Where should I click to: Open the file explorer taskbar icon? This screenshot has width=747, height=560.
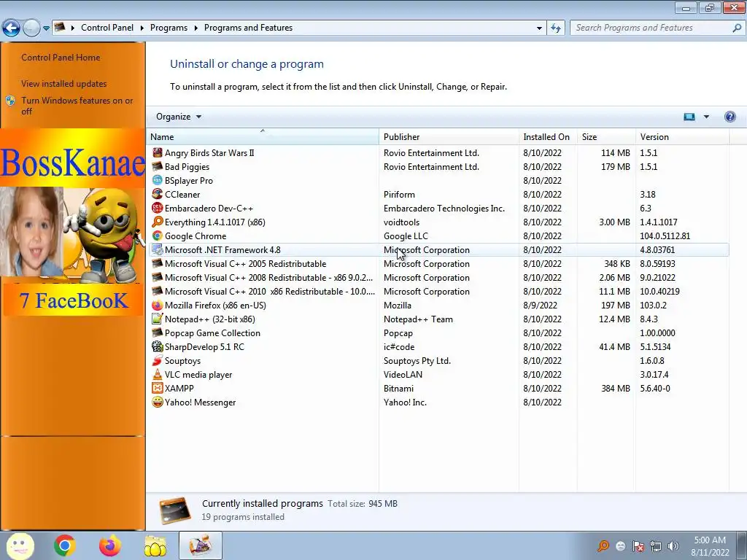coord(155,545)
